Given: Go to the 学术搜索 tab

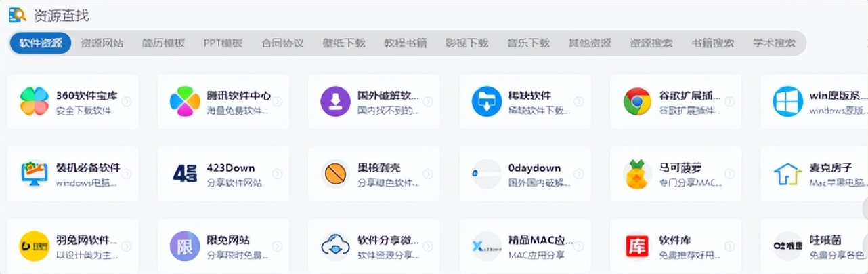Looking at the screenshot, I should [x=774, y=43].
